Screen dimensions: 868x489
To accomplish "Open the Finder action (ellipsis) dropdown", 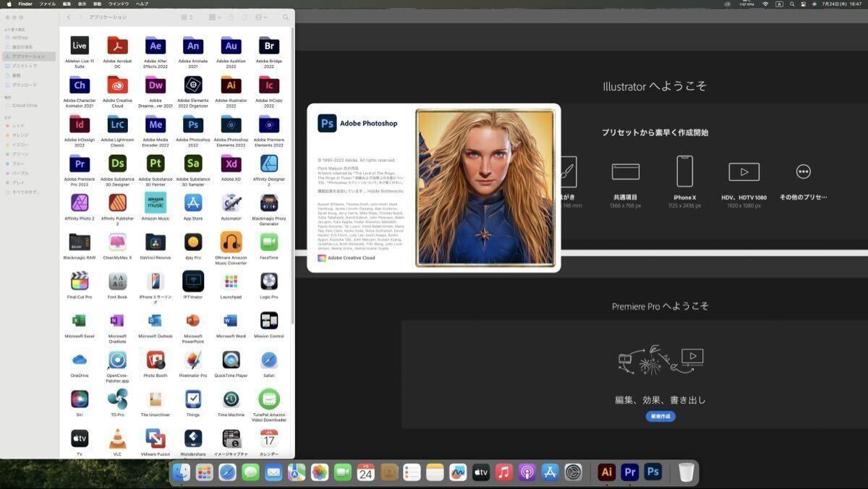I will point(261,17).
